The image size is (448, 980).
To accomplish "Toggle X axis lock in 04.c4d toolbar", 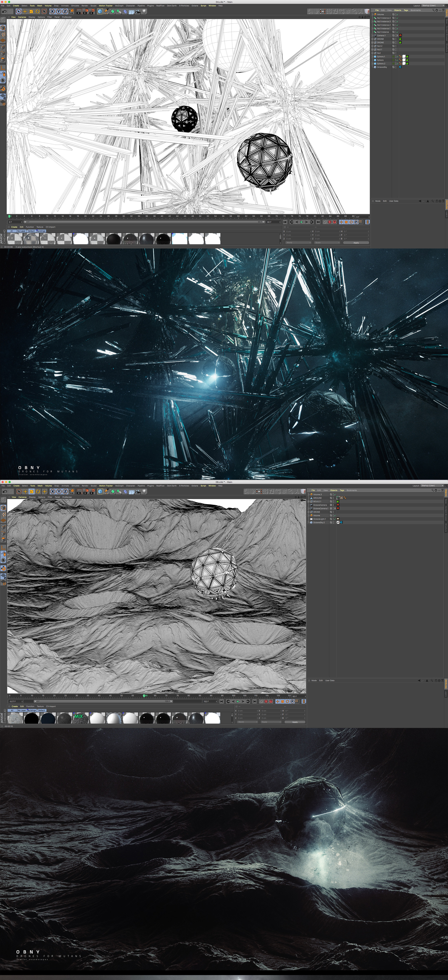I will 52,11.
